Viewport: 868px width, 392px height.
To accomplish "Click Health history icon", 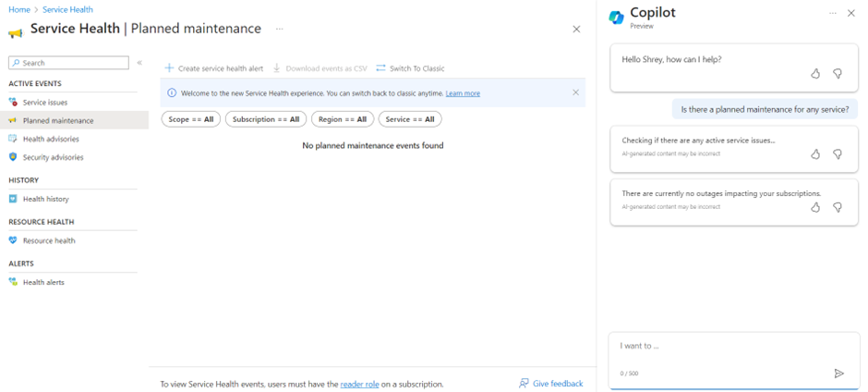I will coord(13,199).
